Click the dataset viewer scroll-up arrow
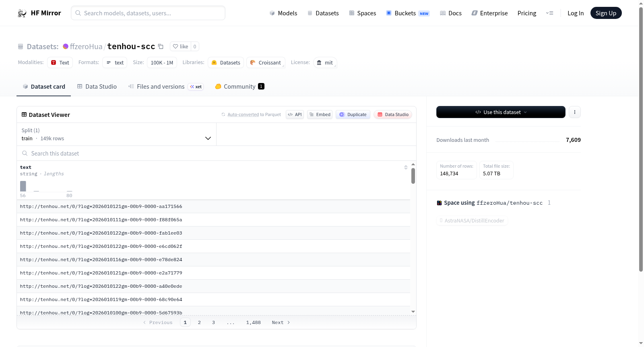This screenshot has width=644, height=347. pyautogui.click(x=413, y=164)
